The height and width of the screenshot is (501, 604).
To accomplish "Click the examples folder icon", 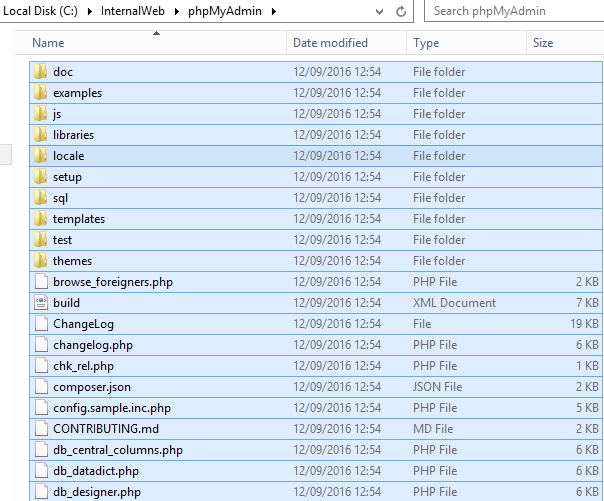I will coord(40,93).
